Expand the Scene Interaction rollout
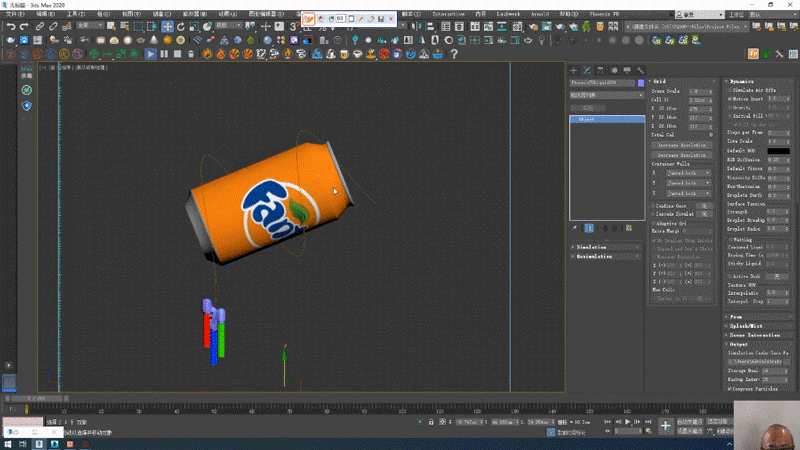 point(759,335)
